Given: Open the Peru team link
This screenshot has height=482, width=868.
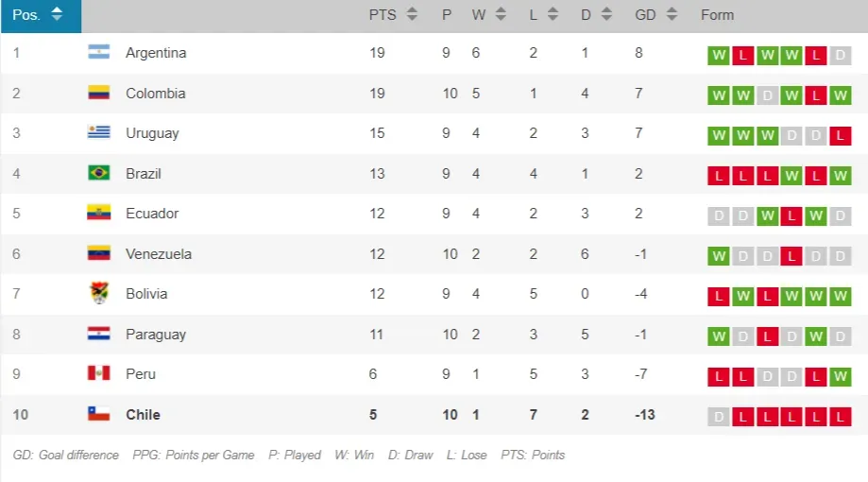Looking at the screenshot, I should pos(141,373).
